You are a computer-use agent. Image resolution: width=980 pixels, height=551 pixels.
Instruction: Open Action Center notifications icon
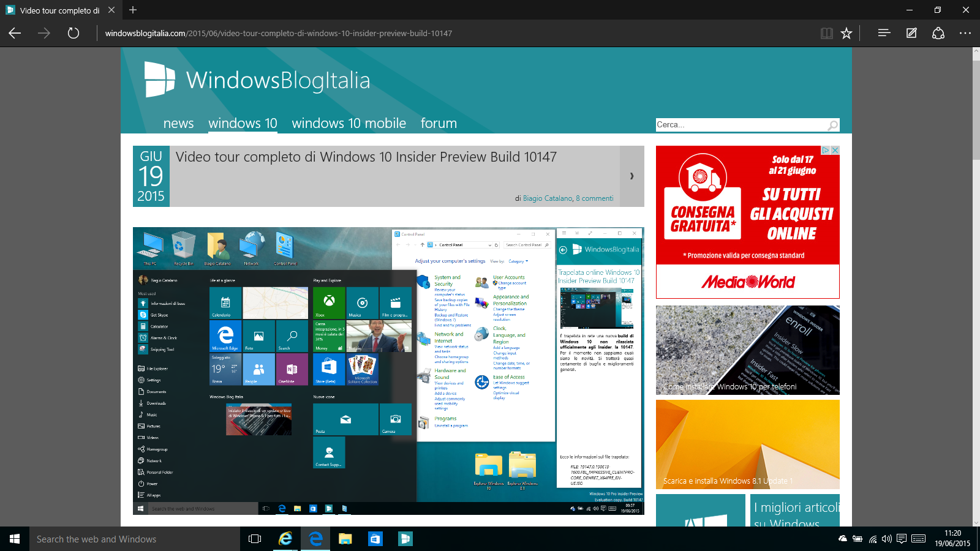(902, 539)
